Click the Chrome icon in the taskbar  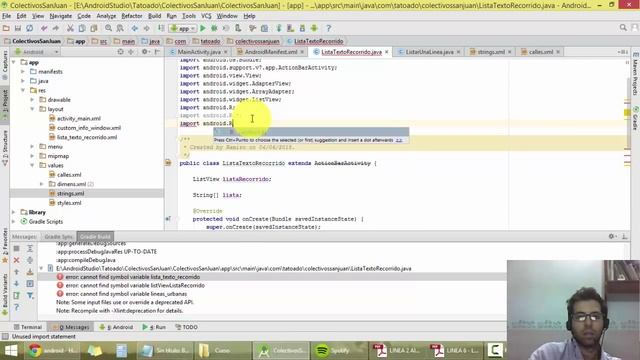click(x=35, y=350)
